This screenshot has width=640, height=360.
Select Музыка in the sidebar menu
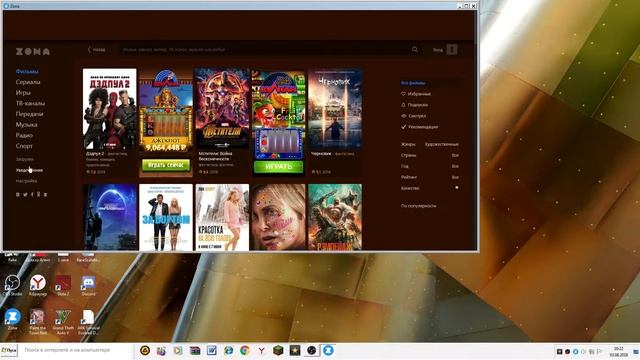click(27, 124)
